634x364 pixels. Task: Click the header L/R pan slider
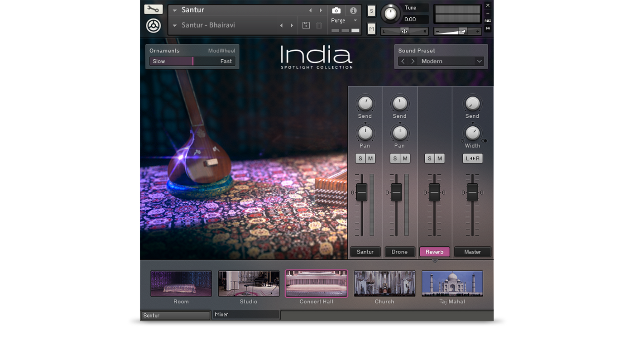pyautogui.click(x=404, y=31)
